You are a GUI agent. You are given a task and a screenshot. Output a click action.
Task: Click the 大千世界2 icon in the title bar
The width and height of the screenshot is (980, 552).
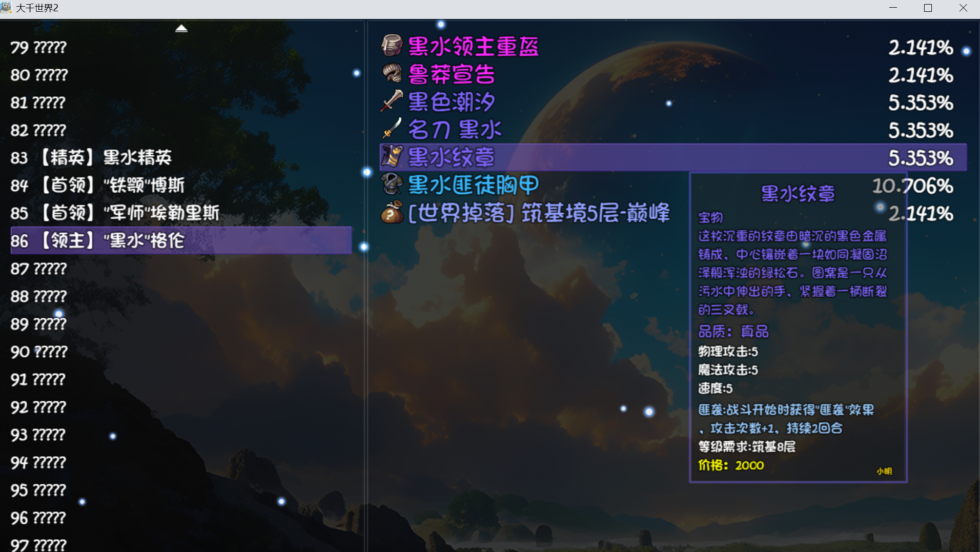[x=7, y=8]
